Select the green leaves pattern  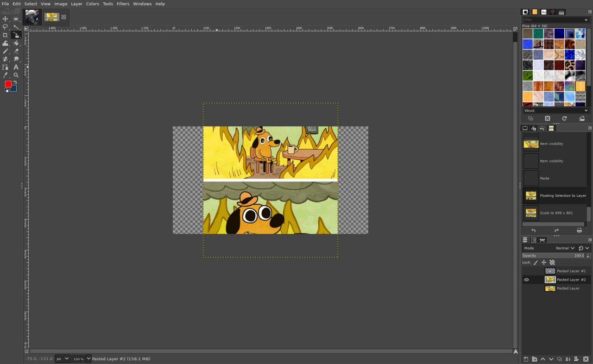point(528,75)
